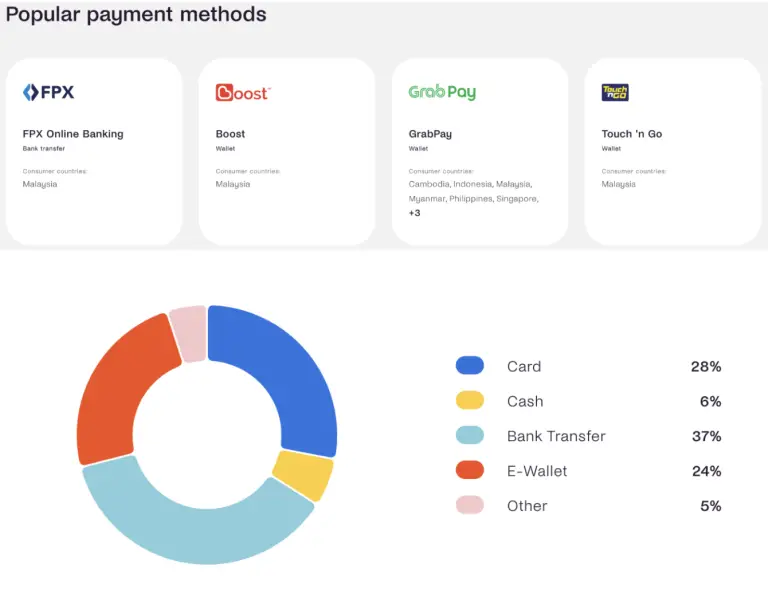This screenshot has height=589, width=768.
Task: Click the light blue Bank Transfer swatch
Action: click(470, 436)
